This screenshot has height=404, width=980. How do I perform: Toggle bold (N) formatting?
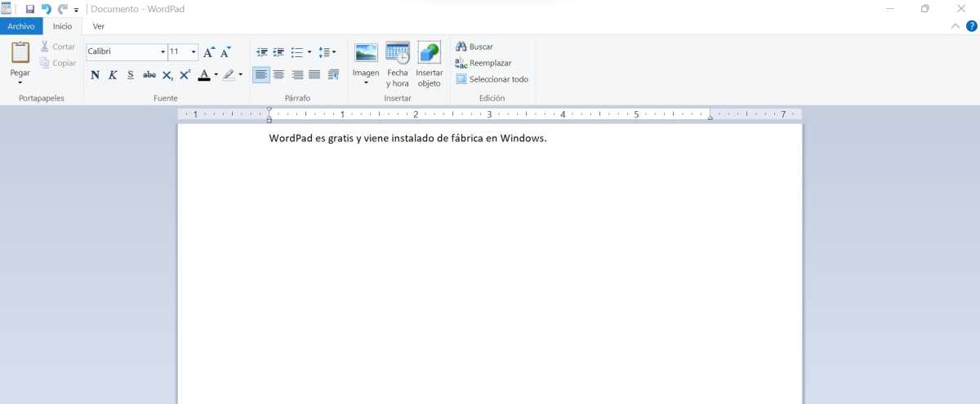(x=95, y=75)
